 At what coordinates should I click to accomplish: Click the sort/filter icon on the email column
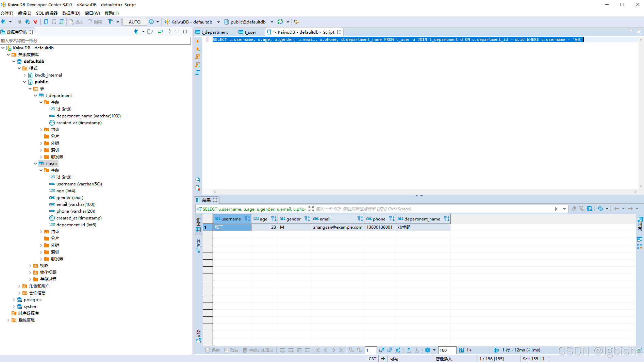tap(360, 219)
